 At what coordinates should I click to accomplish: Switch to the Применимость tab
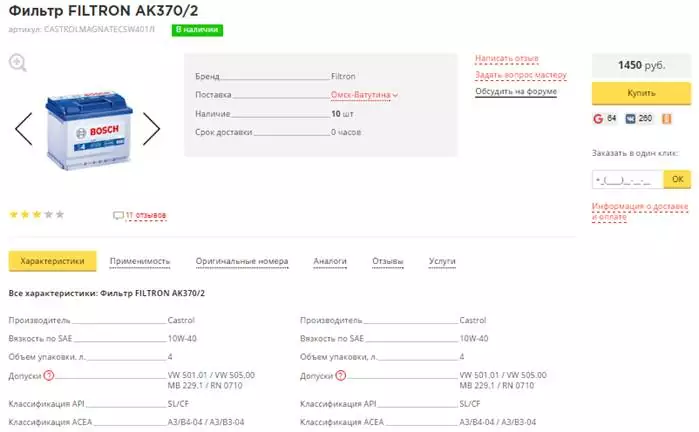click(140, 261)
